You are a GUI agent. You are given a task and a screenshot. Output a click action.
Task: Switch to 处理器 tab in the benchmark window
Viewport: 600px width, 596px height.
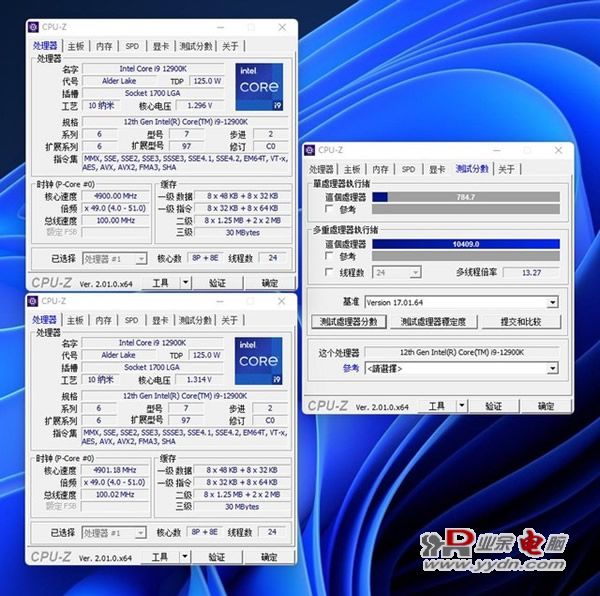[321, 169]
